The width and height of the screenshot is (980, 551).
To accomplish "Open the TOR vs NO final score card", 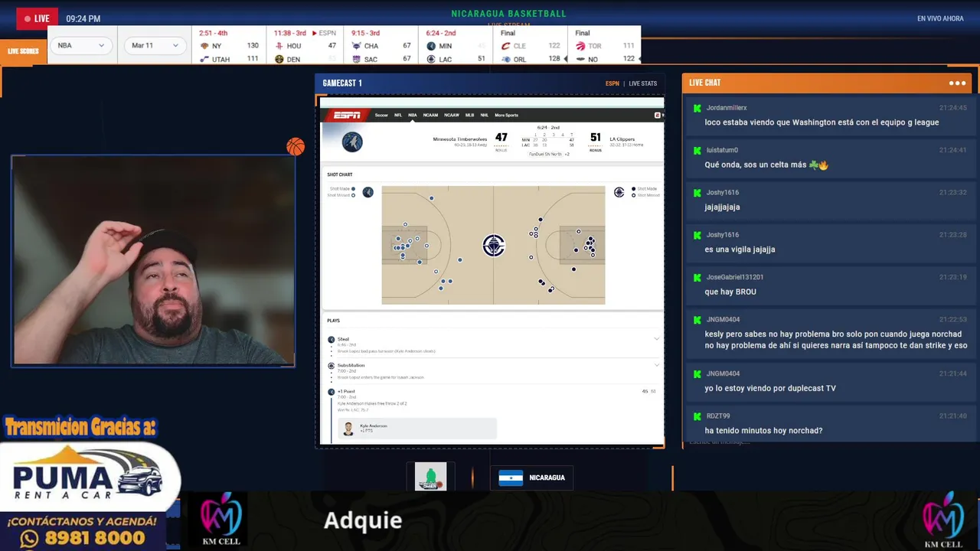I will tap(605, 46).
